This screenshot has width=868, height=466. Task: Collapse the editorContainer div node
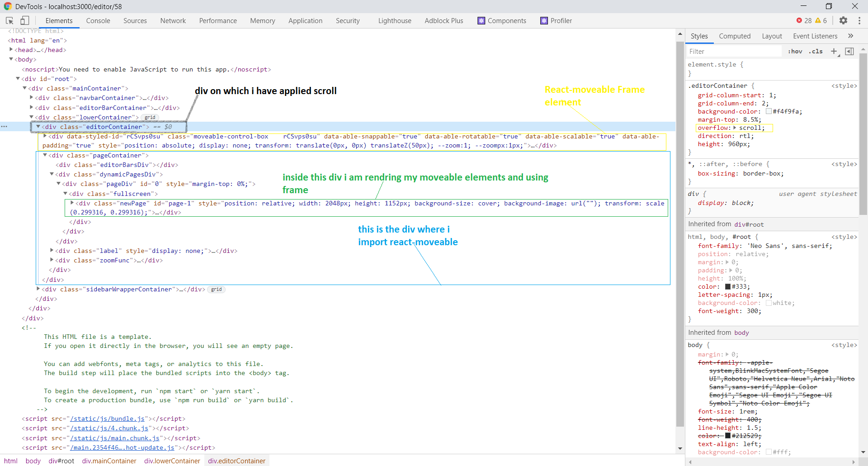(38, 127)
